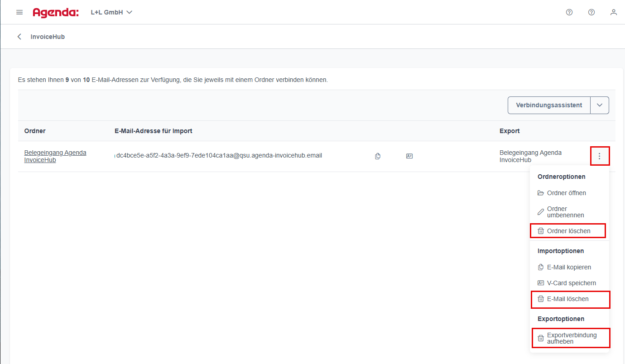
Task: Click the import e-mail address text
Action: coord(219,155)
